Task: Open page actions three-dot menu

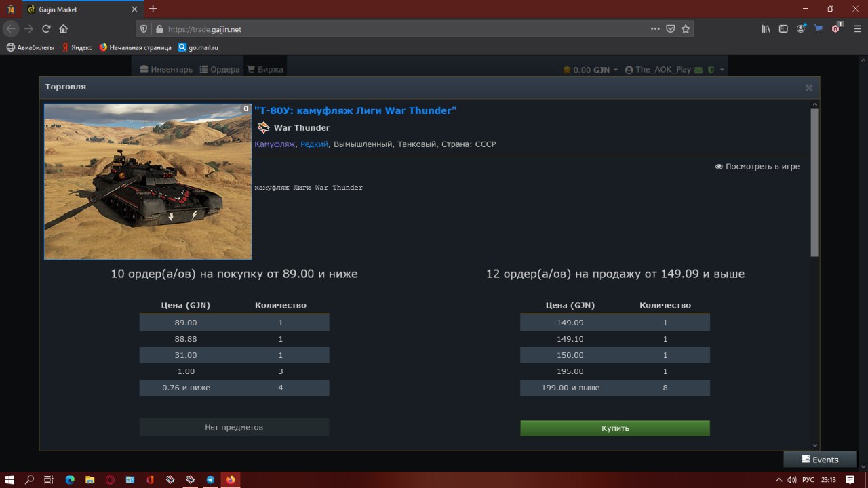Action: point(655,29)
